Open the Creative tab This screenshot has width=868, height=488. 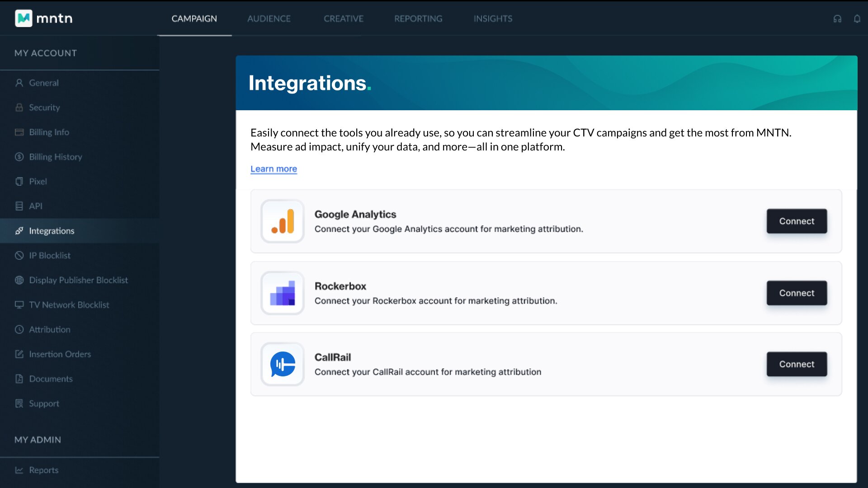click(x=344, y=19)
